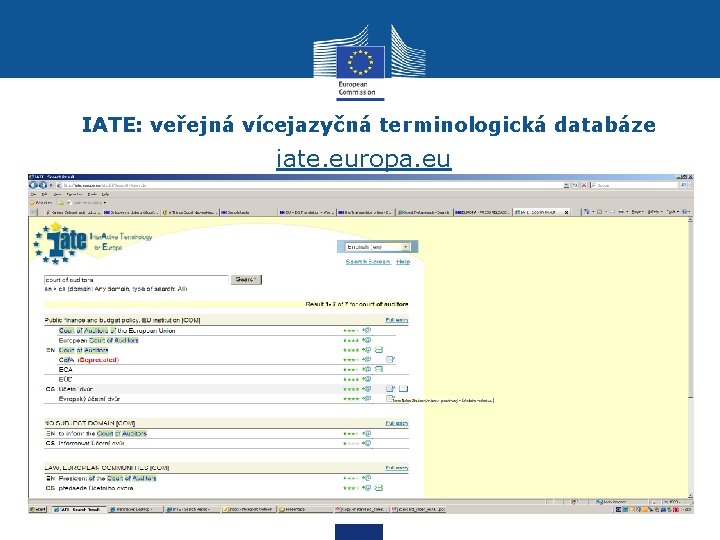Switch to the EUROPA Press Releases browser tab
The width and height of the screenshot is (720, 540).
click(x=482, y=212)
